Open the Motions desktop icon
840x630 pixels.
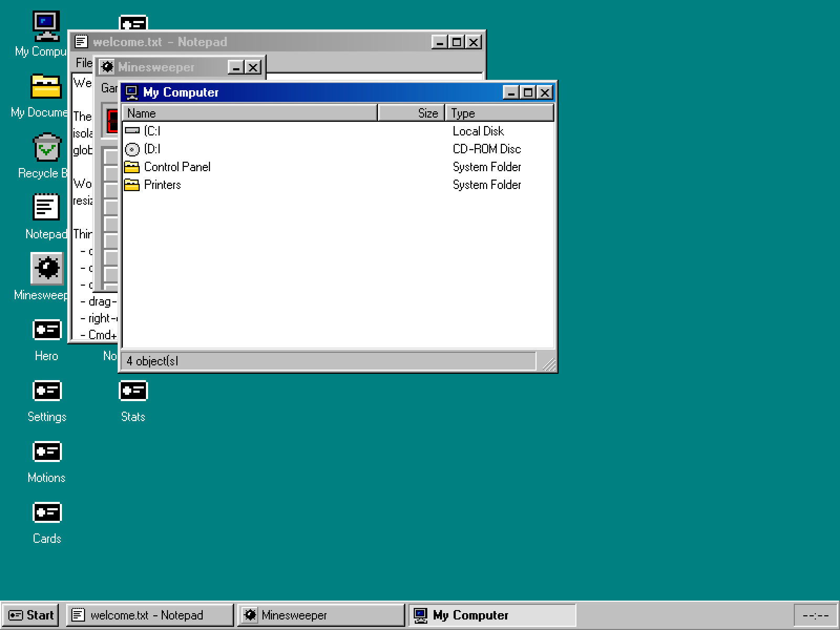[47, 451]
